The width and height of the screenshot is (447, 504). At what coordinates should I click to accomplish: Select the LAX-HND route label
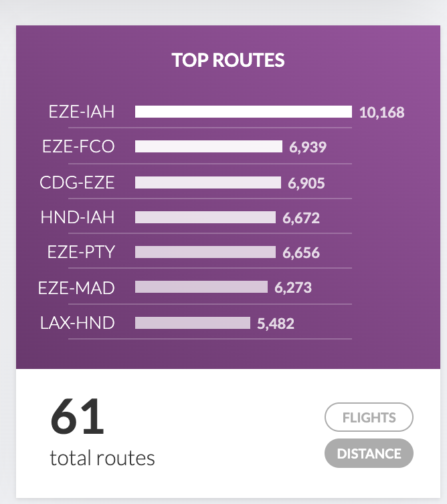tap(77, 323)
